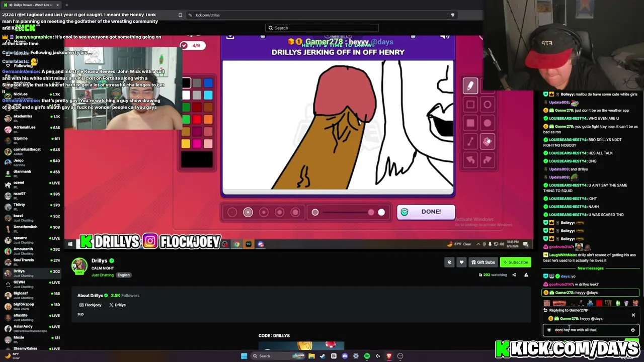Adjust the brush opacity slider

coord(348,212)
